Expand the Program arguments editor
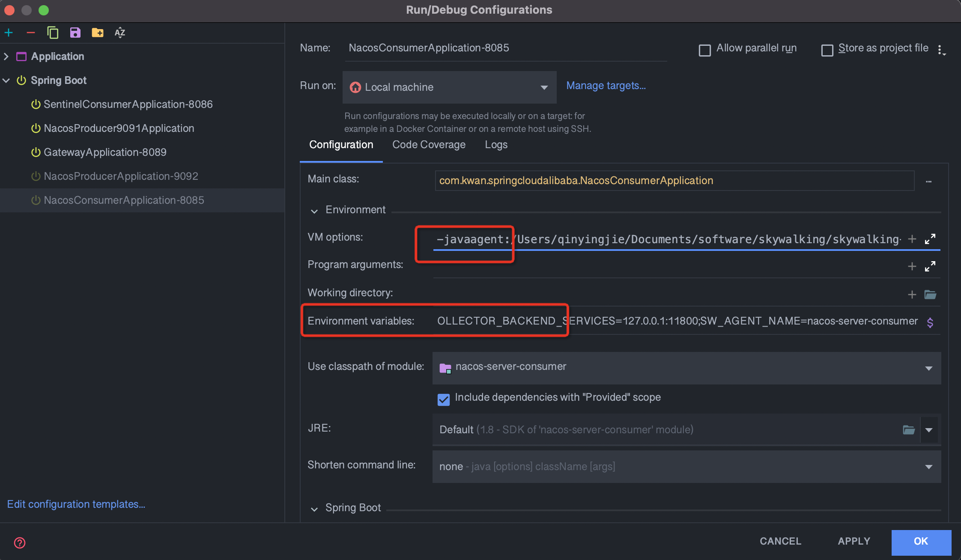 click(930, 266)
